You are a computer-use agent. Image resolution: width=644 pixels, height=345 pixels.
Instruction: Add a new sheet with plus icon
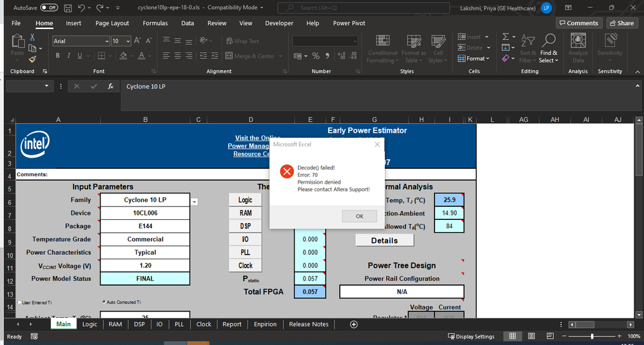(353, 324)
